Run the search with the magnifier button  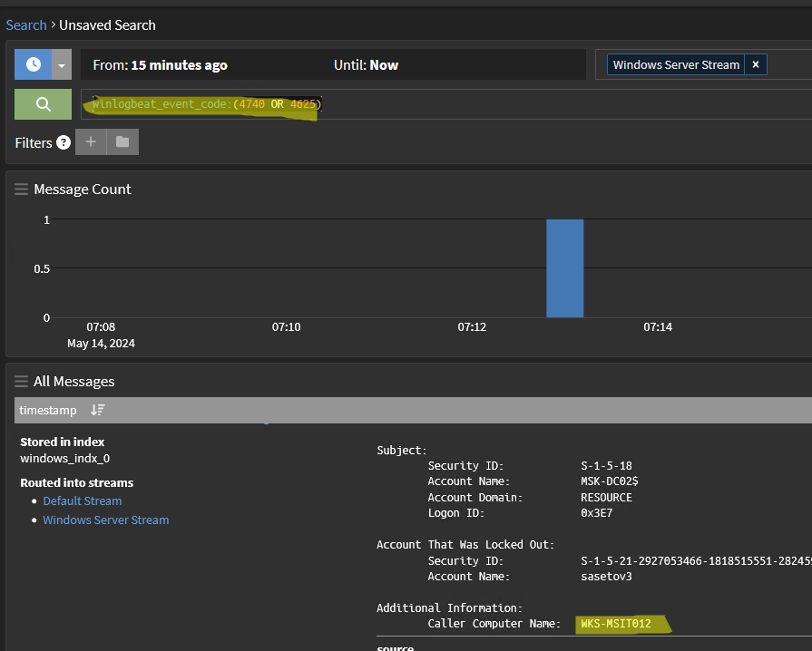pyautogui.click(x=43, y=104)
